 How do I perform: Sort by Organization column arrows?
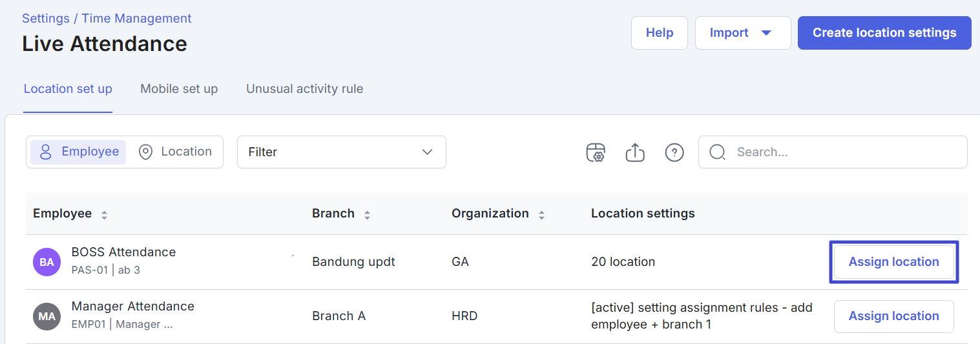point(541,215)
